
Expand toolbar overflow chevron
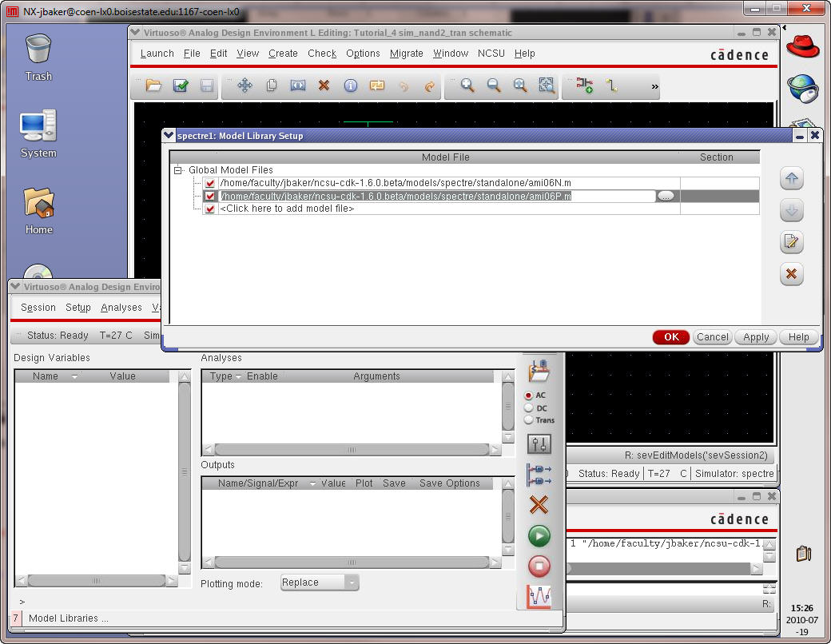[x=655, y=86]
